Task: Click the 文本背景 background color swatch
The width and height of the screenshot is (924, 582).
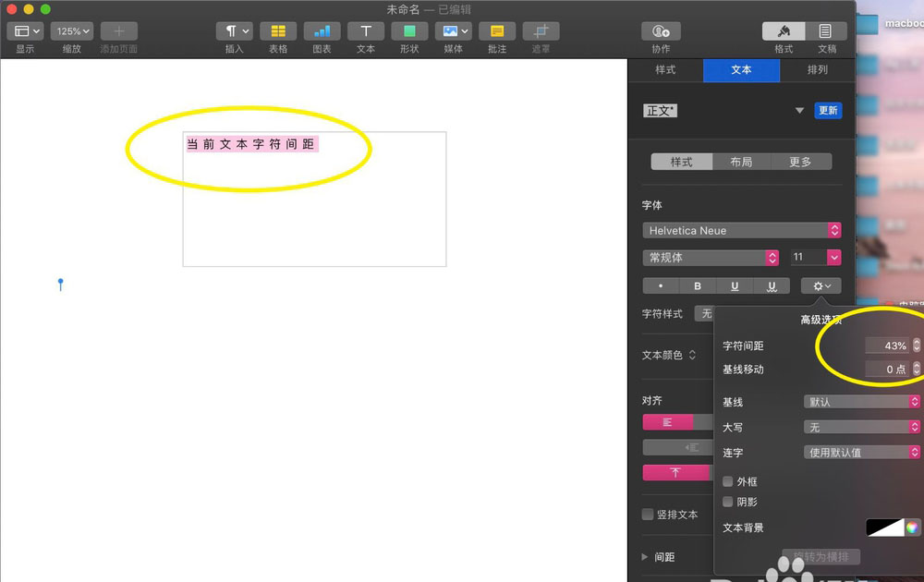Action: 887,527
